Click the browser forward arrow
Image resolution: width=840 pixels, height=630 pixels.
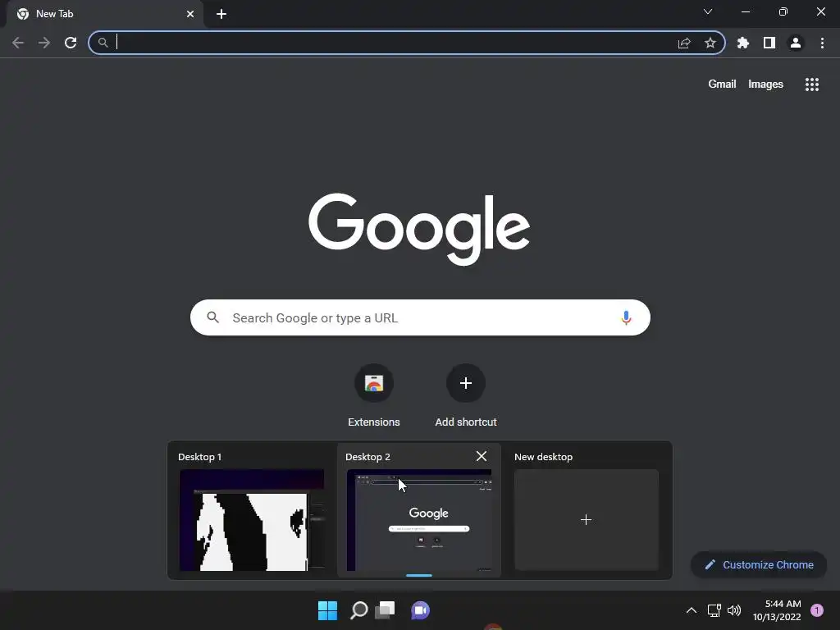click(x=44, y=43)
